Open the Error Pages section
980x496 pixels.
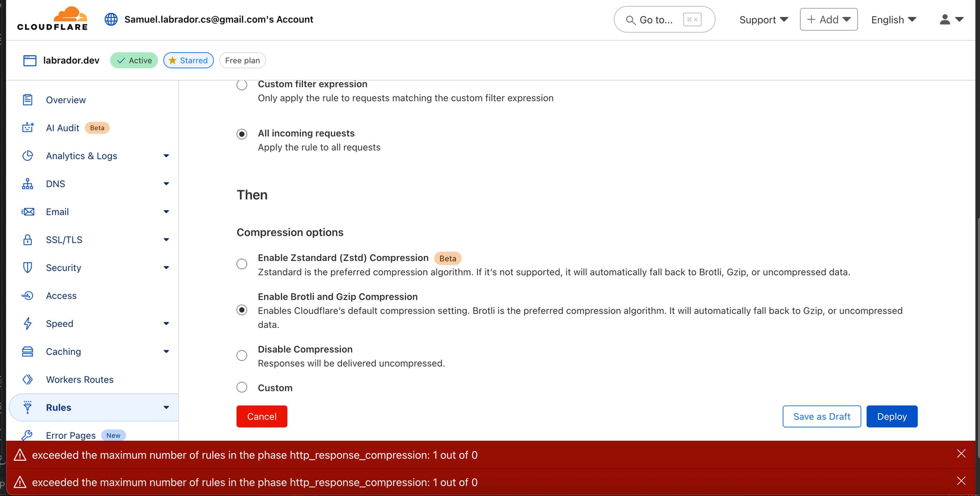(x=70, y=435)
